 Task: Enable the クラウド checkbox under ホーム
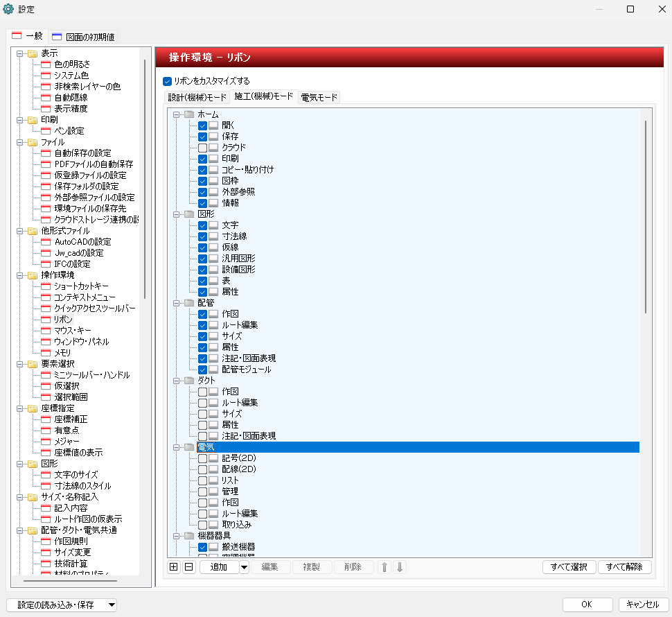point(202,148)
